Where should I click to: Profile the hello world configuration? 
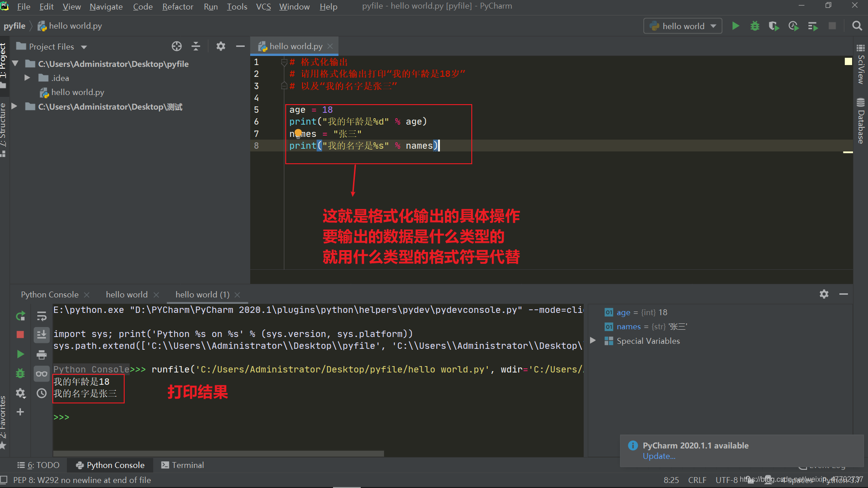point(793,26)
